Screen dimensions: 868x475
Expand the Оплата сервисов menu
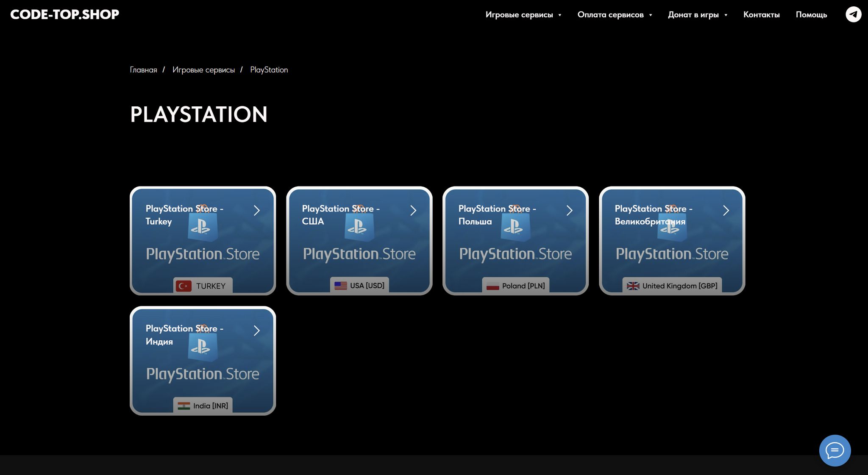pyautogui.click(x=615, y=15)
